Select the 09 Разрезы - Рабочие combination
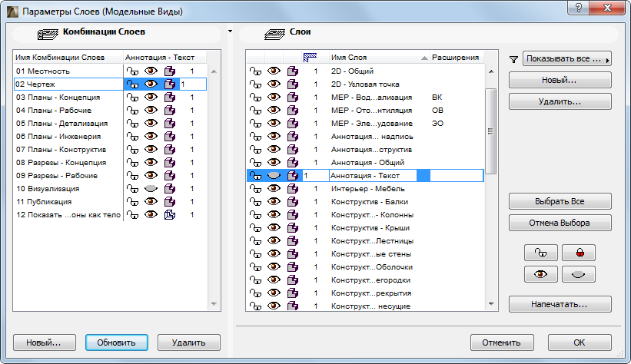This screenshot has width=631, height=364. (x=57, y=176)
